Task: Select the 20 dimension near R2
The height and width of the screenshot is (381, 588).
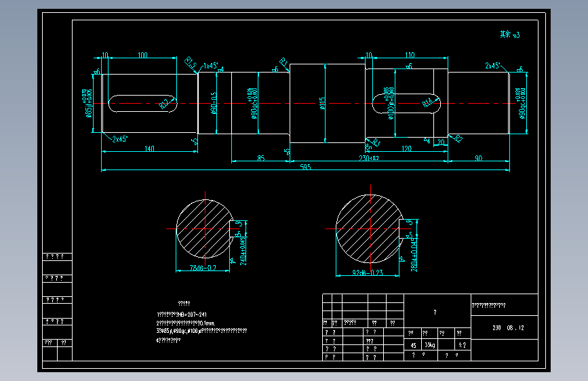Action: point(441,142)
